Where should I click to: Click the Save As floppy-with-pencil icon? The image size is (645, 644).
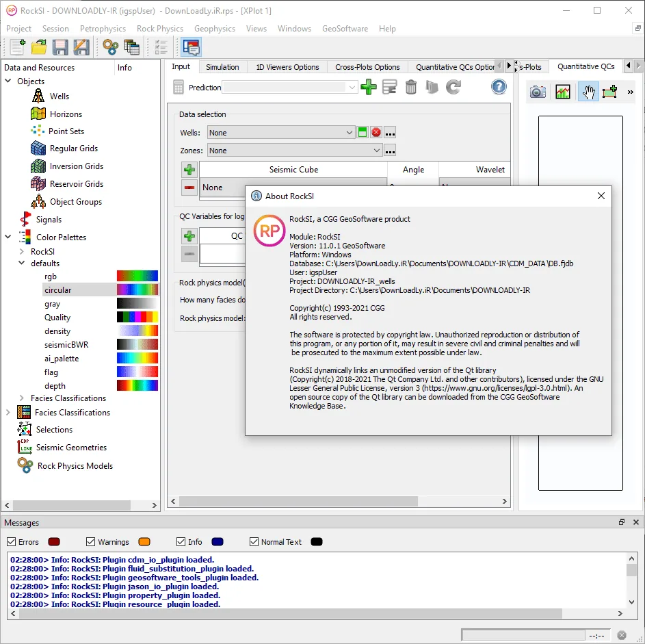[x=81, y=47]
